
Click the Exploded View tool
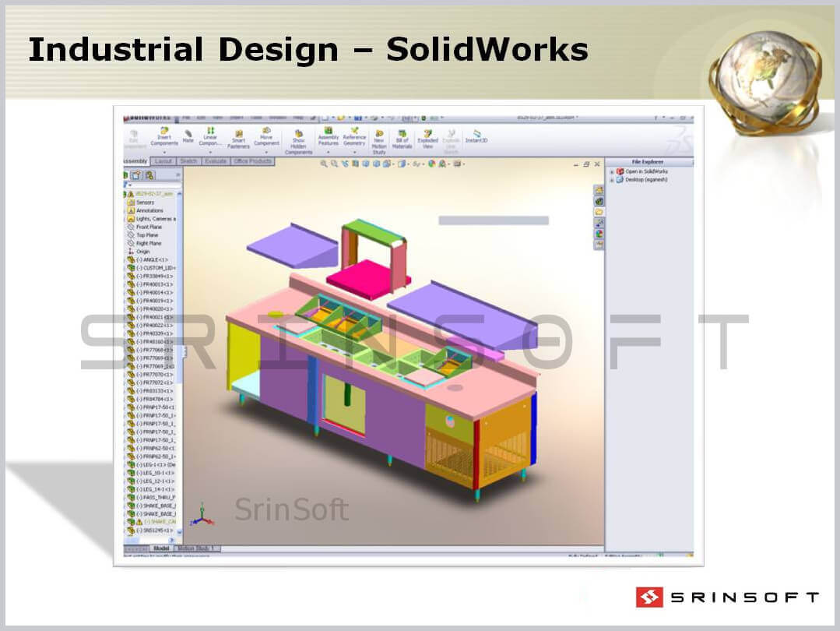click(x=427, y=139)
